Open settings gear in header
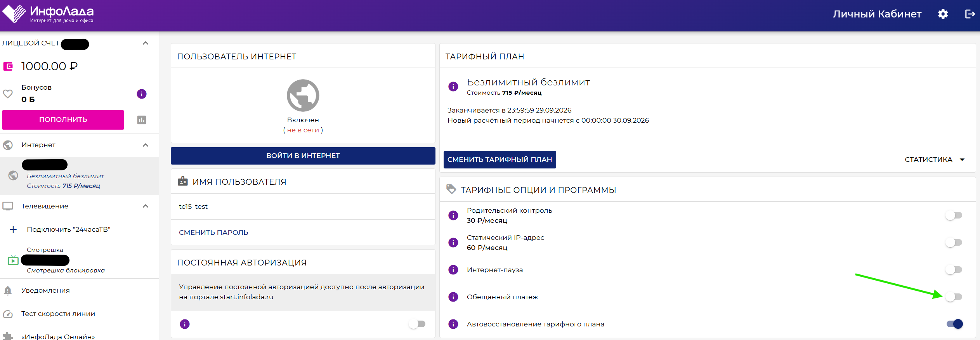Image resolution: width=980 pixels, height=340 pixels. [x=943, y=14]
